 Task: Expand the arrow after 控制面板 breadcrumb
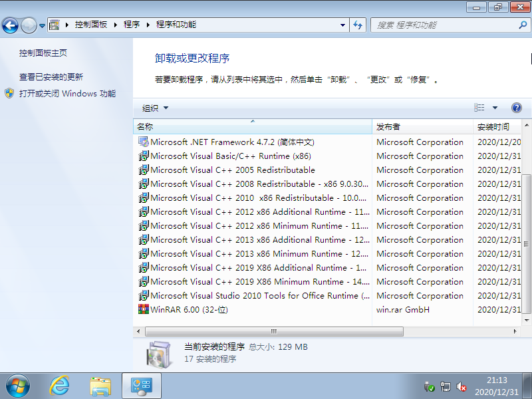pos(116,25)
